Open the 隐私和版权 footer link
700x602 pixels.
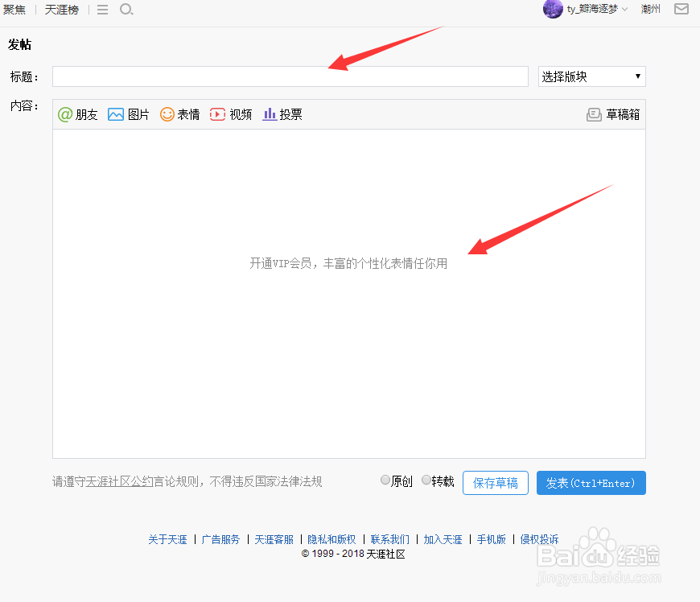tap(331, 539)
